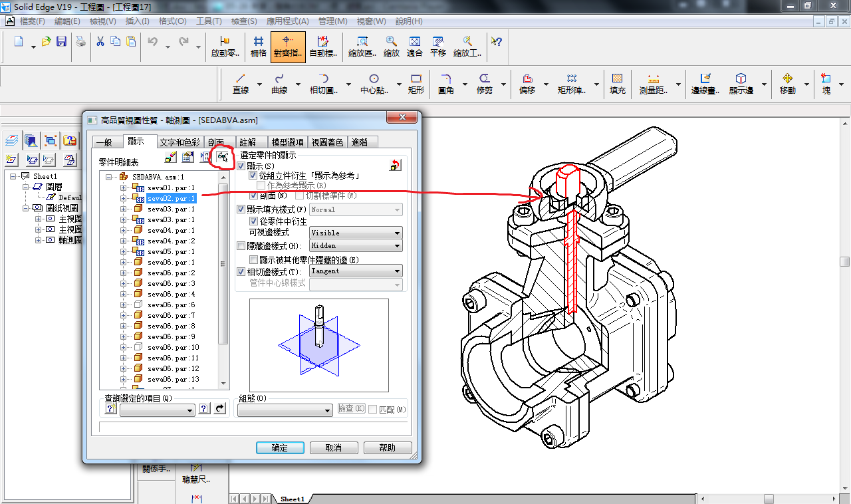851x504 pixels.
Task: Select the 直線 line drawing tool
Action: (x=240, y=84)
